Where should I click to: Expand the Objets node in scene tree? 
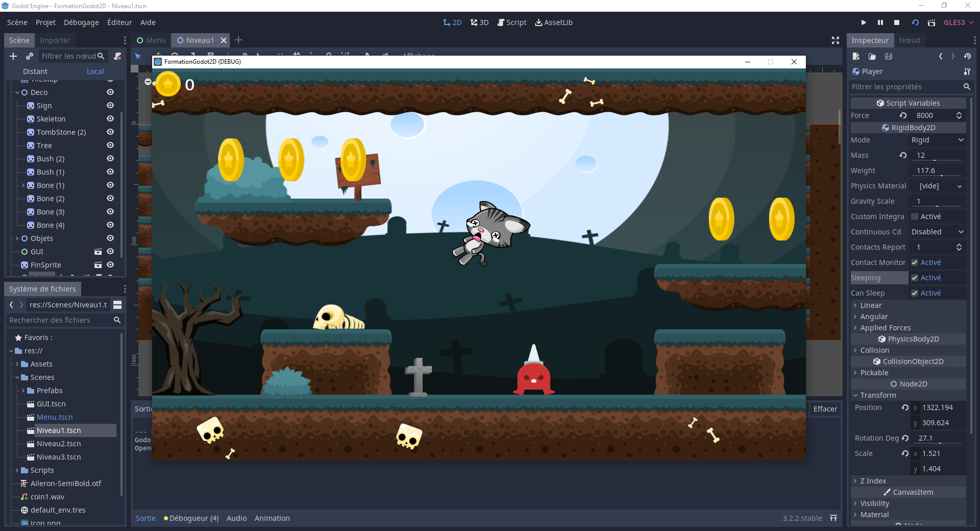(x=17, y=238)
